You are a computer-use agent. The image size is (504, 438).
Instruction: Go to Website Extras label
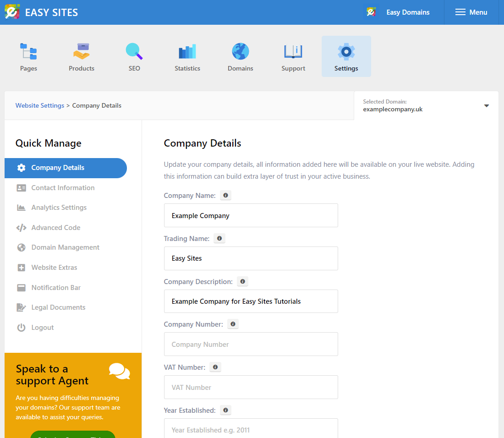tap(55, 268)
